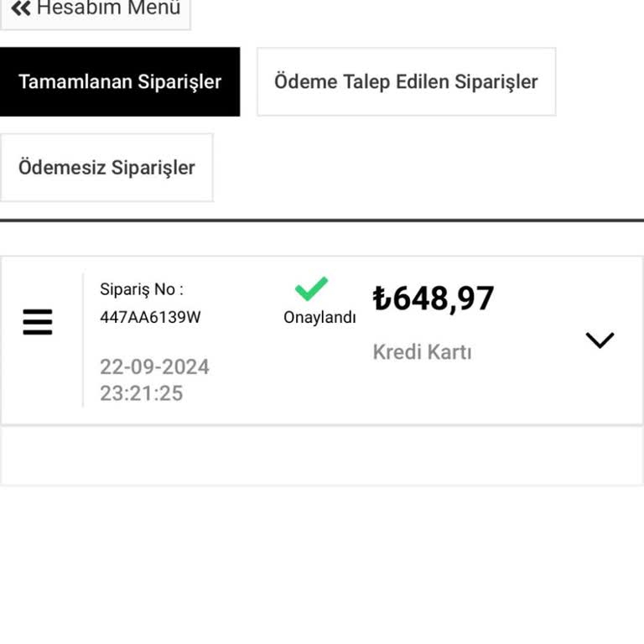Open the hamburger menu on the order row
Viewport: 644px width, 644px height.
(38, 322)
